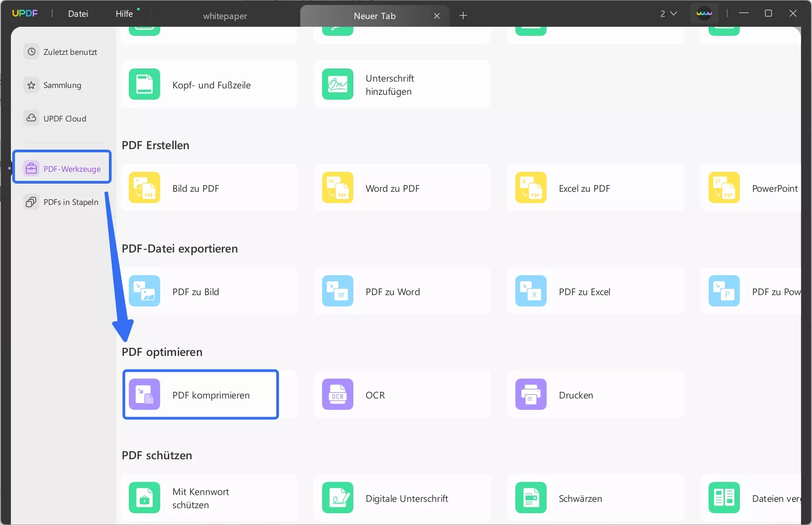812x525 pixels.
Task: Open the Hilfe menu
Action: tap(124, 14)
